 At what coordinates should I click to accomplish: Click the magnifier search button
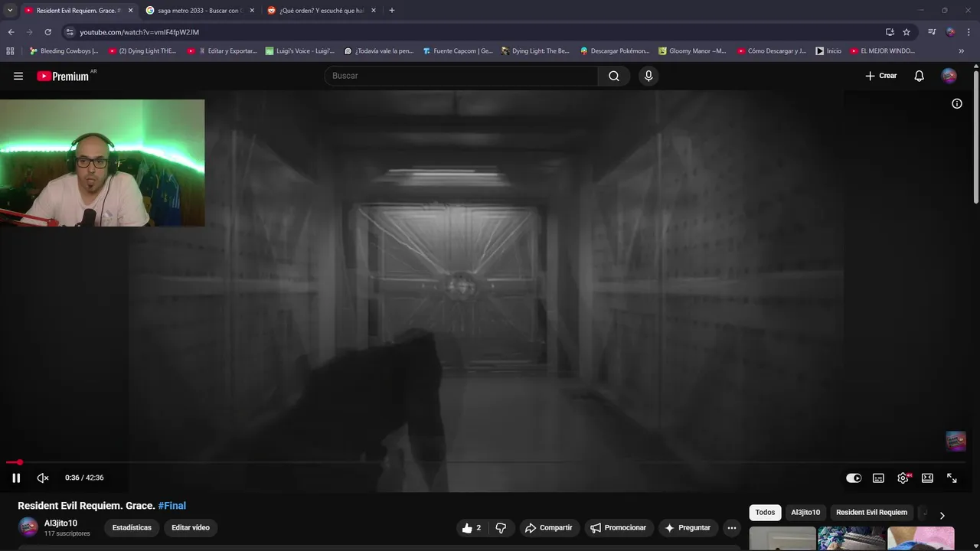click(x=614, y=76)
